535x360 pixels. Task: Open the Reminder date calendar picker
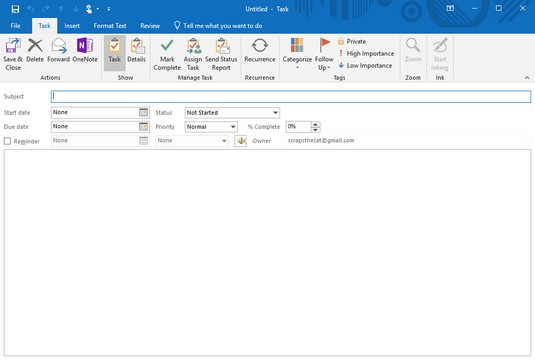coord(144,141)
